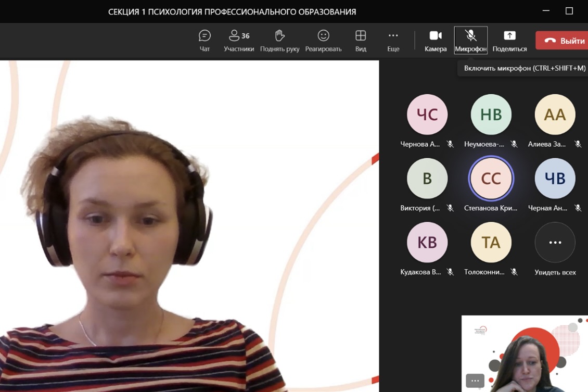Open participant tile КВ (Кудакова)

427,243
